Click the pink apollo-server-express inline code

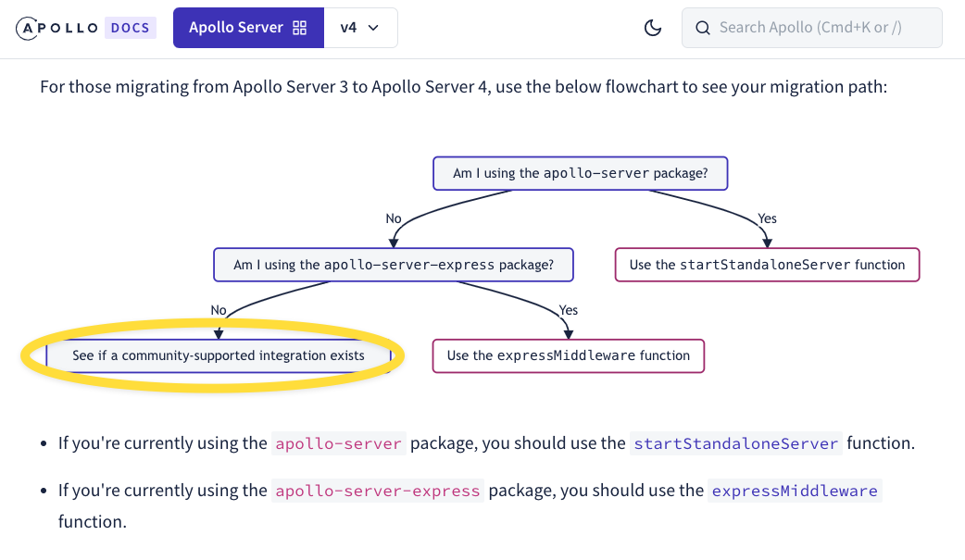click(x=377, y=491)
